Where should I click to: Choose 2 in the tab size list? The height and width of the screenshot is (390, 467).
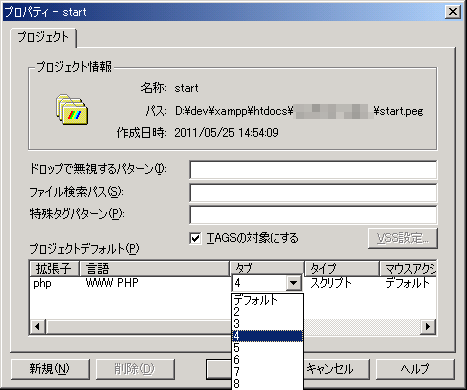coord(267,312)
